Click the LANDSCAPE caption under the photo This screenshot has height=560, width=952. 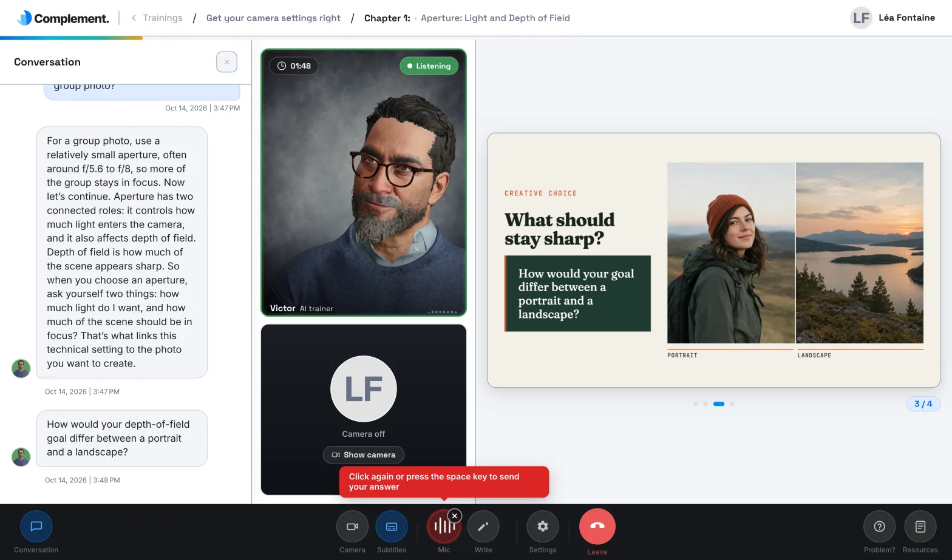point(814,356)
